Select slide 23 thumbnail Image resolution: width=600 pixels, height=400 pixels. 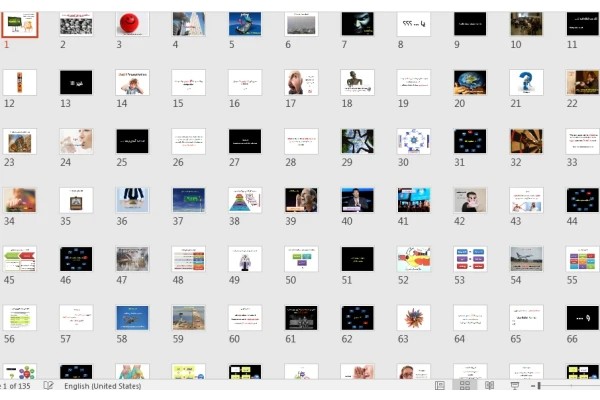click(20, 141)
